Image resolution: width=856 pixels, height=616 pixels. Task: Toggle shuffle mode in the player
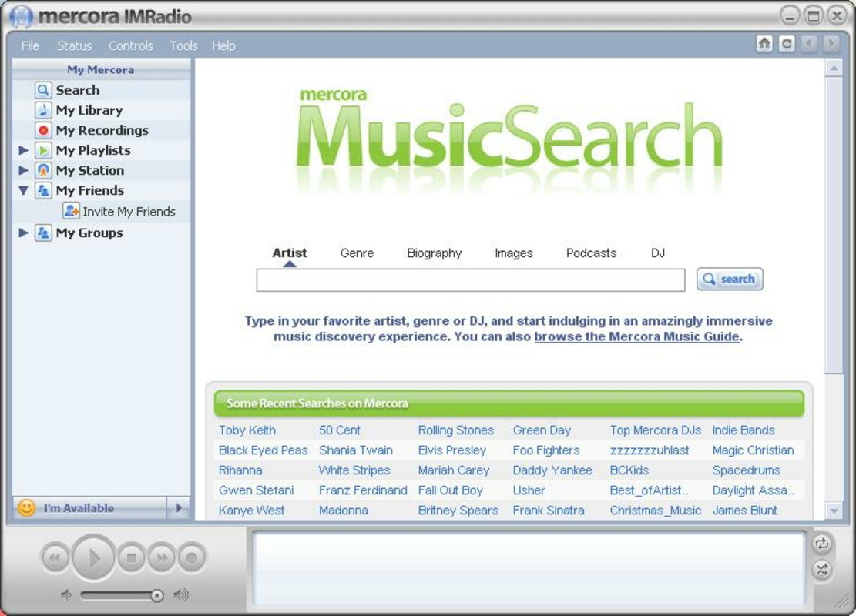[x=821, y=570]
